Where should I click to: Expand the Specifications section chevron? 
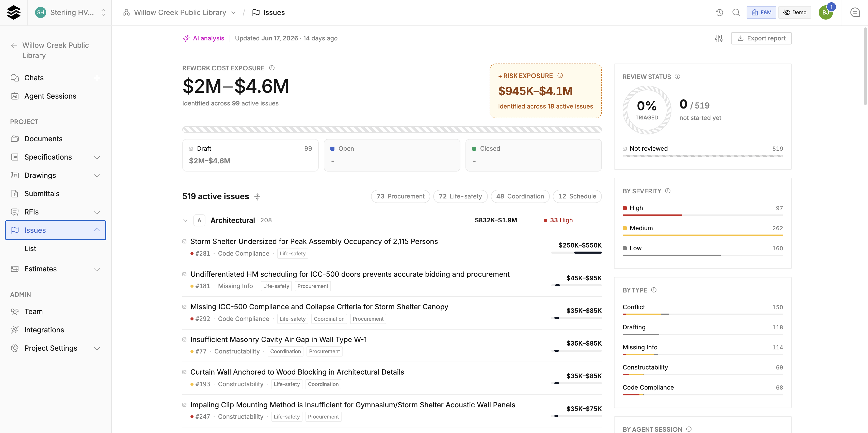(97, 158)
